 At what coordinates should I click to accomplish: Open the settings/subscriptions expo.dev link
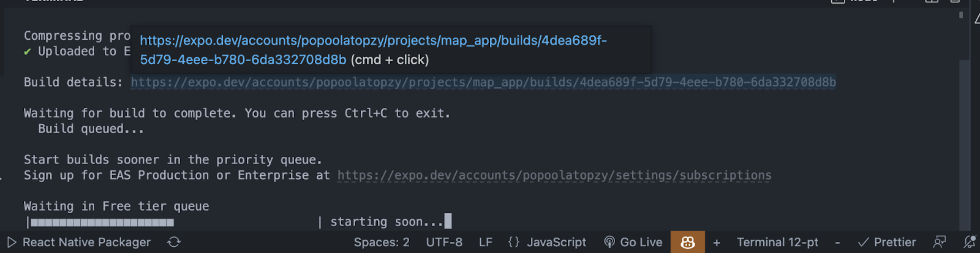pos(554,175)
